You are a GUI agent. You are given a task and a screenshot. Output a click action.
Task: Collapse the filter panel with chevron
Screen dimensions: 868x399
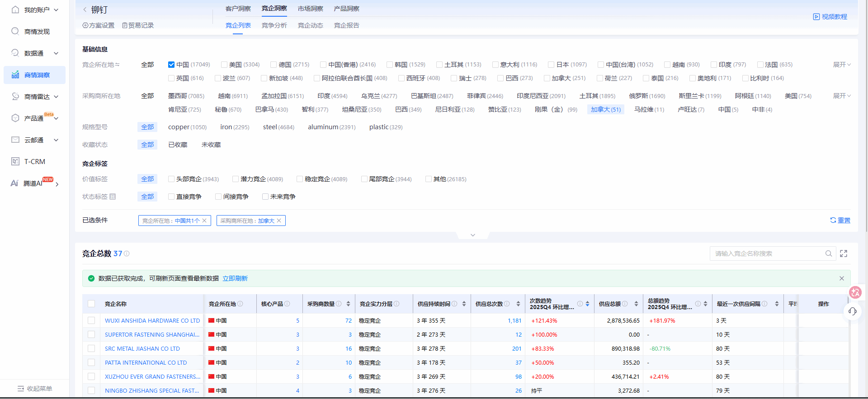pyautogui.click(x=473, y=235)
